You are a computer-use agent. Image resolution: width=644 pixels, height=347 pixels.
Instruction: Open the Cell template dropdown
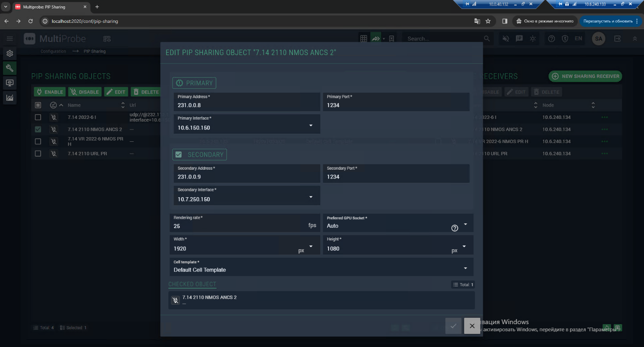pyautogui.click(x=465, y=268)
